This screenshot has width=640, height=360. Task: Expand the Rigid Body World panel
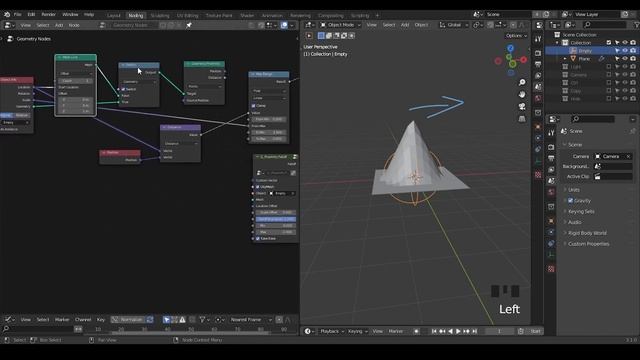click(x=587, y=233)
